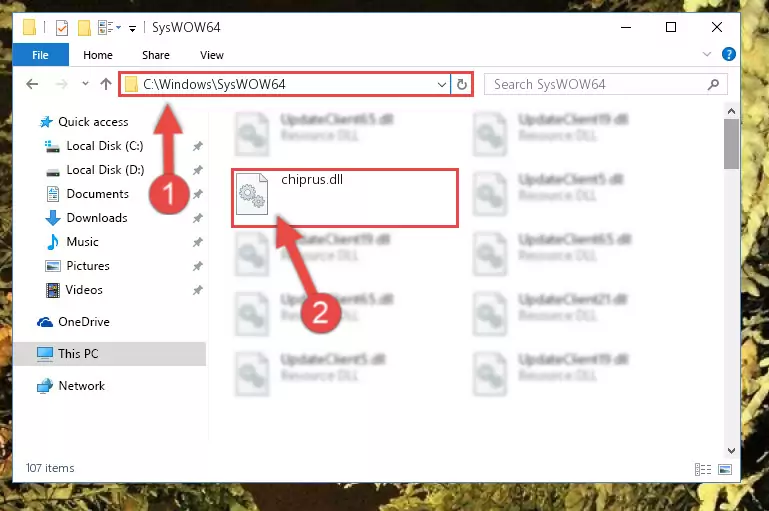Open Documents in the sidebar
The width and height of the screenshot is (769, 511).
tap(98, 194)
